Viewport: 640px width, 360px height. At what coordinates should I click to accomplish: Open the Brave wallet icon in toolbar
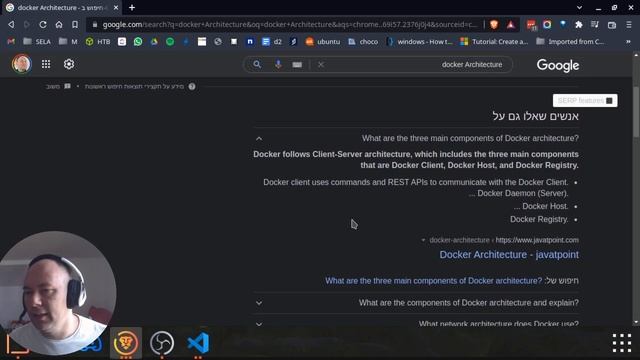pyautogui.click(x=611, y=25)
